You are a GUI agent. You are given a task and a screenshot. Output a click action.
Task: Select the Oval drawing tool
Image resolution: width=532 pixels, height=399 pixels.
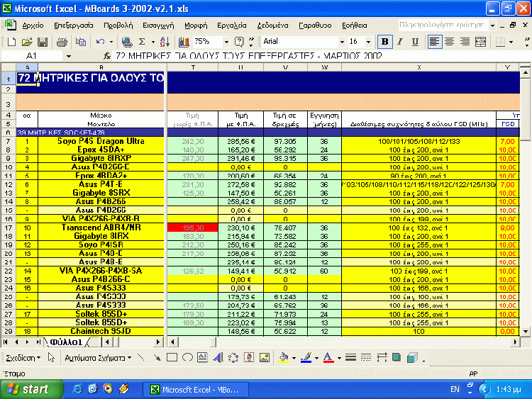187,357
